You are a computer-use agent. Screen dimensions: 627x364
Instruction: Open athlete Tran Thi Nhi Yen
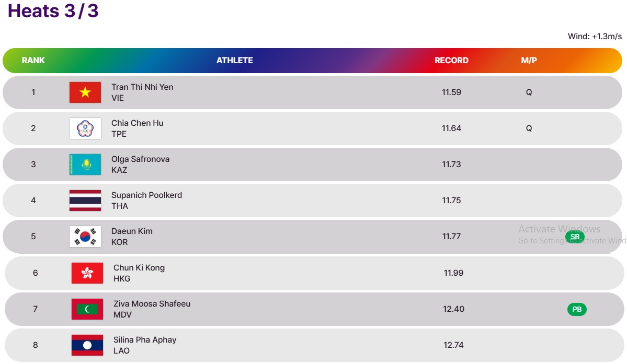pos(142,87)
